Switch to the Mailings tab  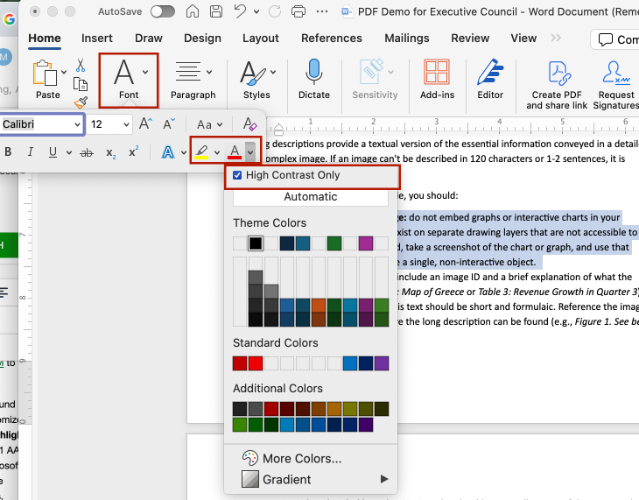407,38
